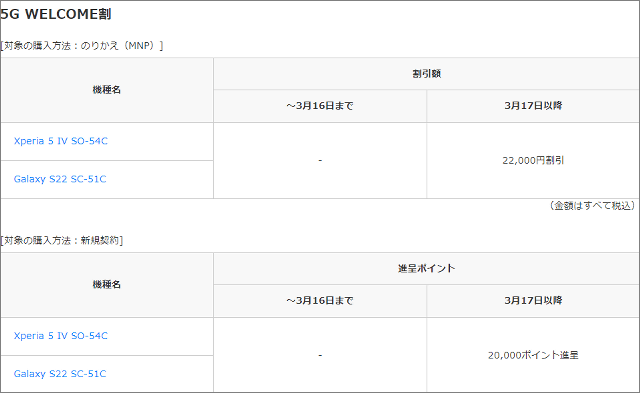
Task: Select the 20,000ポイント進呈 cell
Action: pos(533,355)
